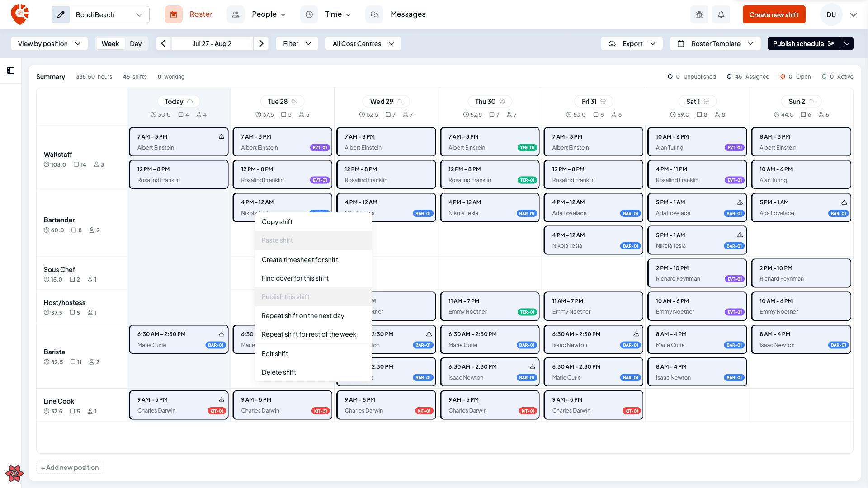The height and width of the screenshot is (488, 868).
Task: Click the Roster navigation label
Action: pos(201,14)
